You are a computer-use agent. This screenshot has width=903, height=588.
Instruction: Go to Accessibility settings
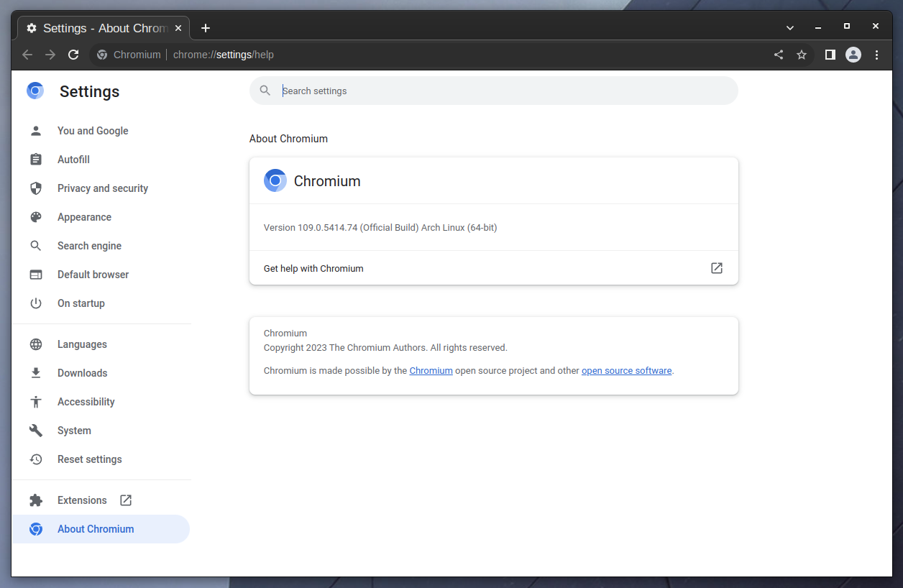click(x=101, y=402)
